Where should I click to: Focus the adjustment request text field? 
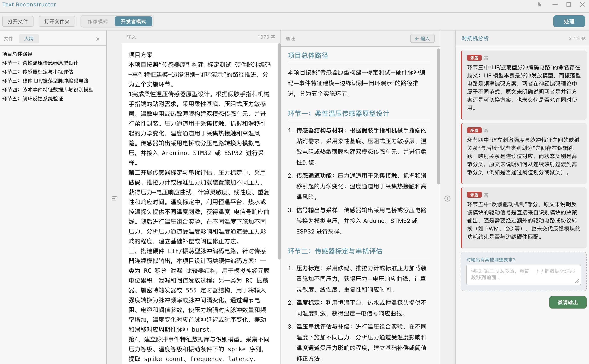coord(523,274)
